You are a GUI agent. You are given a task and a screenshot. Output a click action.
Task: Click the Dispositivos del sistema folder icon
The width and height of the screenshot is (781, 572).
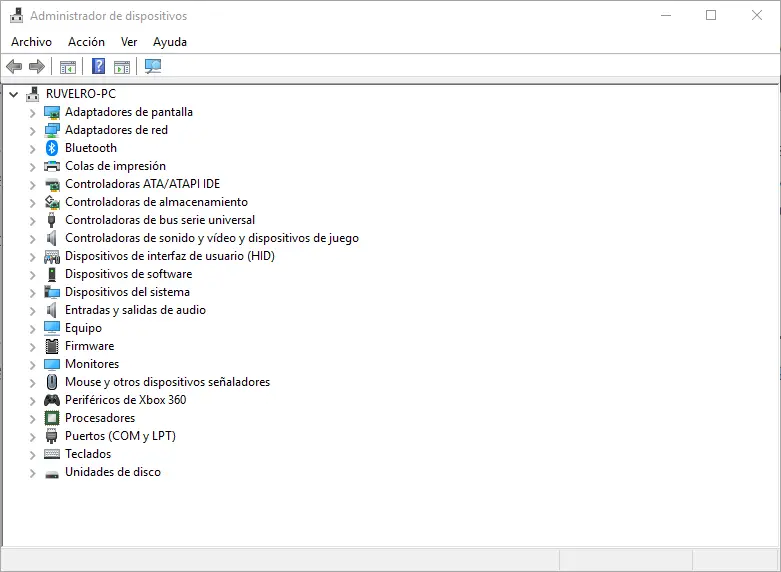point(52,292)
